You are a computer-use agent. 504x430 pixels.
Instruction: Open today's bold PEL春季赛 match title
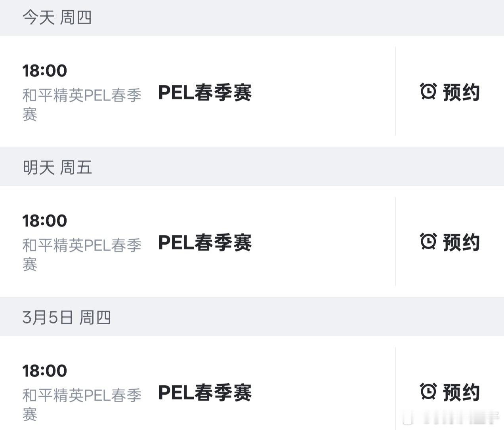point(205,93)
